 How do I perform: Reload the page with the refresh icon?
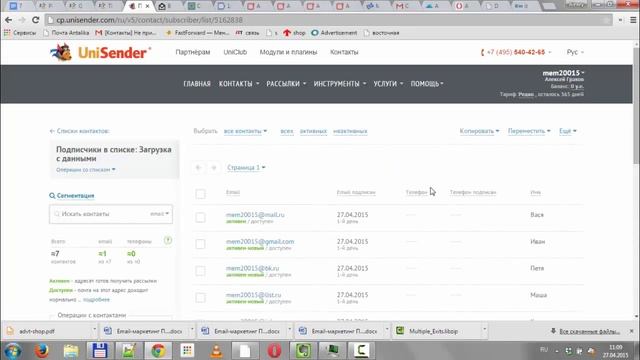point(36,20)
